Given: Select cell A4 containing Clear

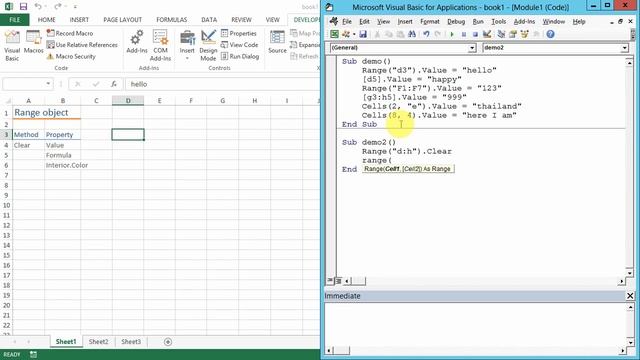Looking at the screenshot, I should [29, 145].
